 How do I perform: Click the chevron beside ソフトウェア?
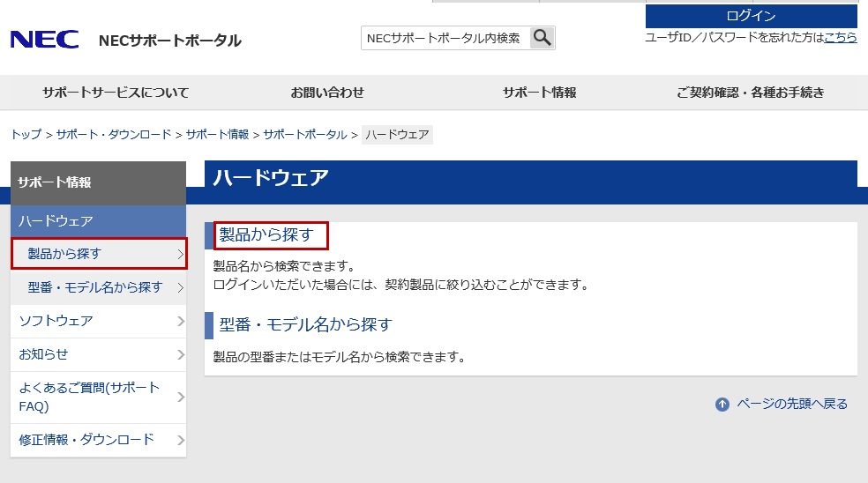coord(181,321)
